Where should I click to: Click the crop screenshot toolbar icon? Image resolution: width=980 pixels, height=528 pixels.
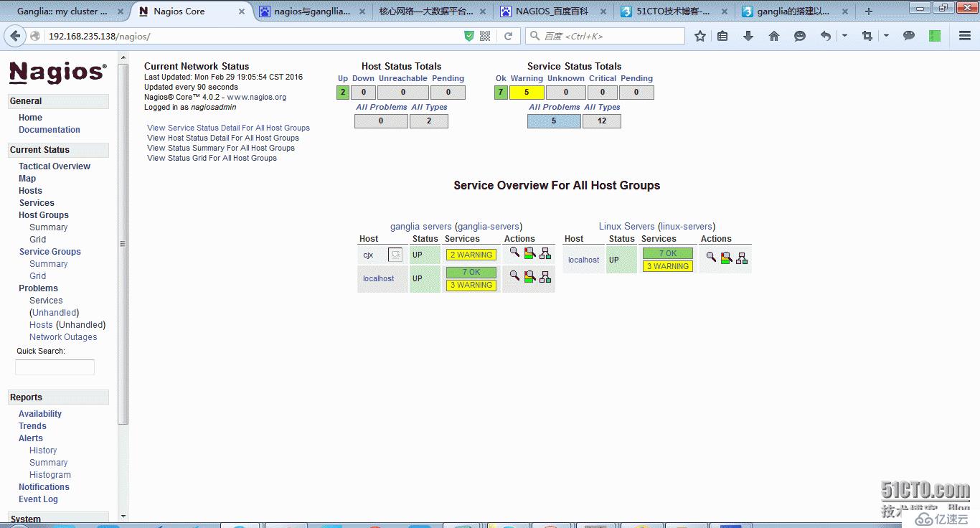pyautogui.click(x=867, y=36)
